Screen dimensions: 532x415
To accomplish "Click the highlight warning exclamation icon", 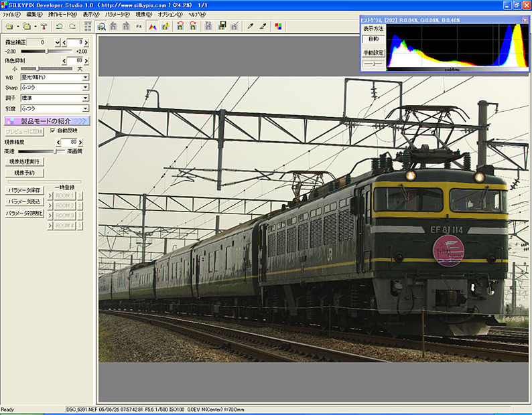I will click(x=165, y=27).
